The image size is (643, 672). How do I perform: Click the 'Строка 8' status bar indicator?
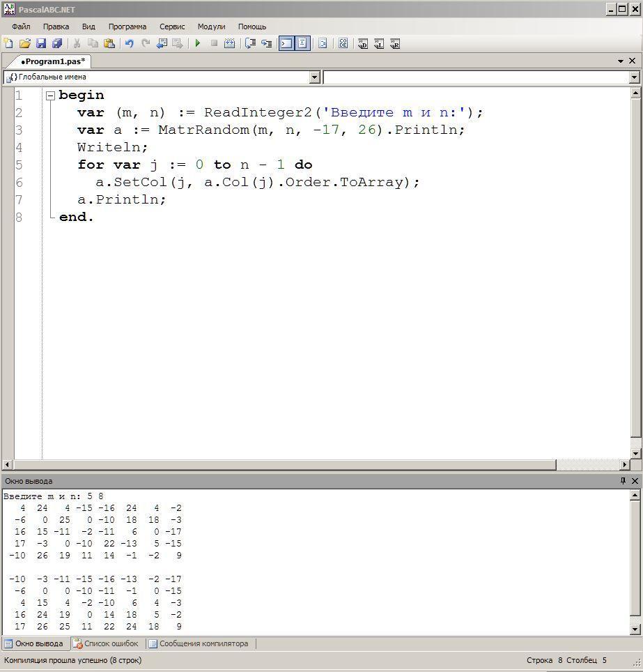545,660
